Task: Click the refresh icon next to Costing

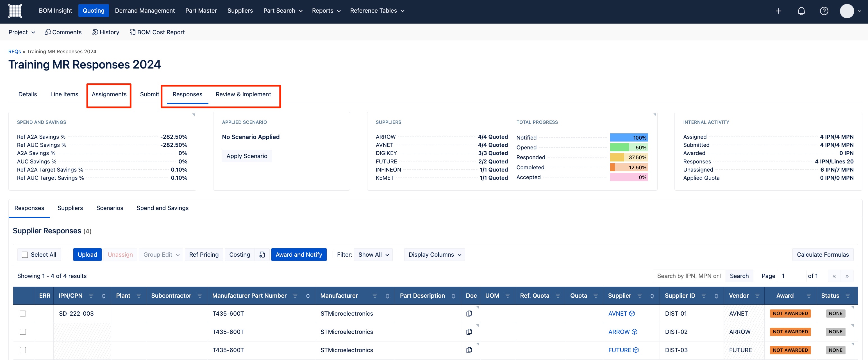Action: coord(262,255)
